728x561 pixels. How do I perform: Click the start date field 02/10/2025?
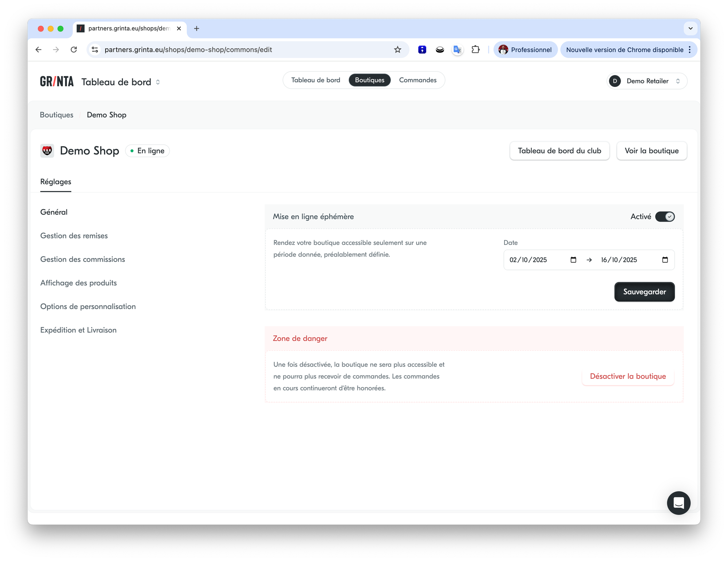coord(528,260)
